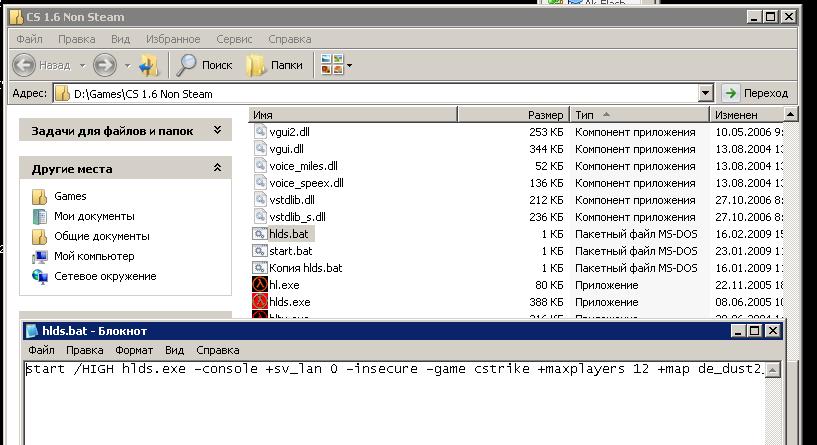Click Пакетный файл MS-DOS type for start.bat
Viewport: 817px width, 445px height.
[636, 251]
